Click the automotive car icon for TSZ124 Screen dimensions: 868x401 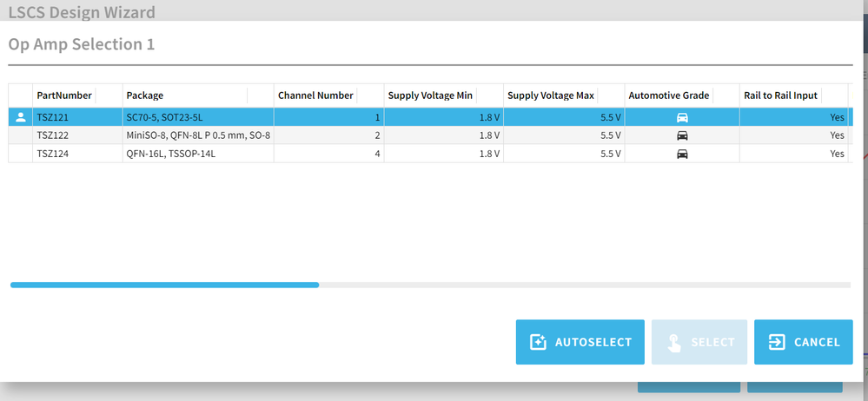(683, 154)
